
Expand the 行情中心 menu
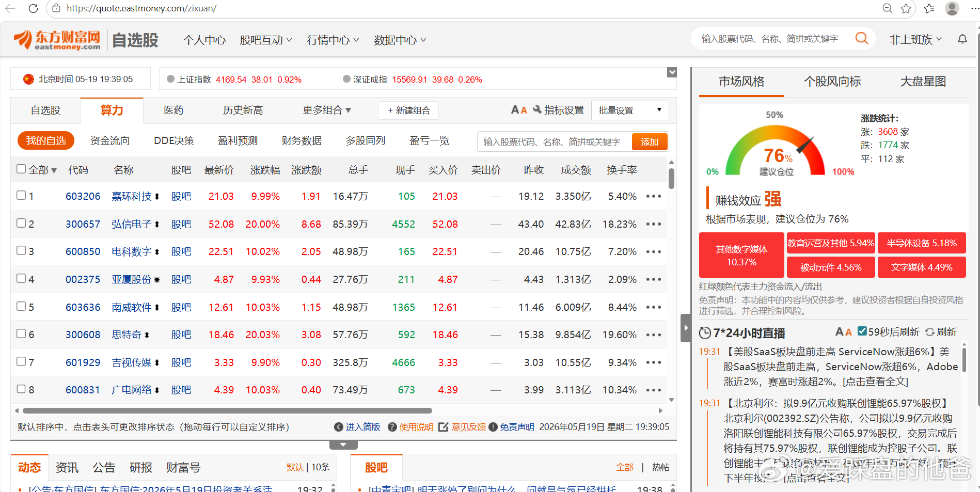333,40
